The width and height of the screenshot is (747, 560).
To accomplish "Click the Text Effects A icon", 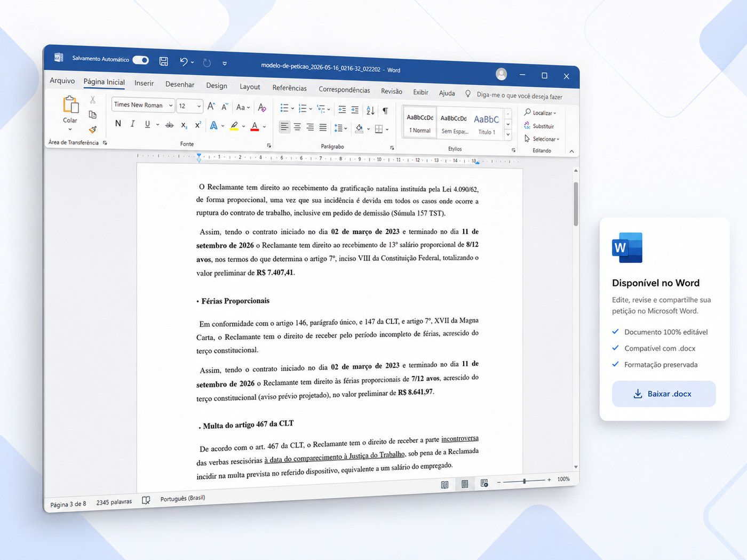I will point(213,126).
